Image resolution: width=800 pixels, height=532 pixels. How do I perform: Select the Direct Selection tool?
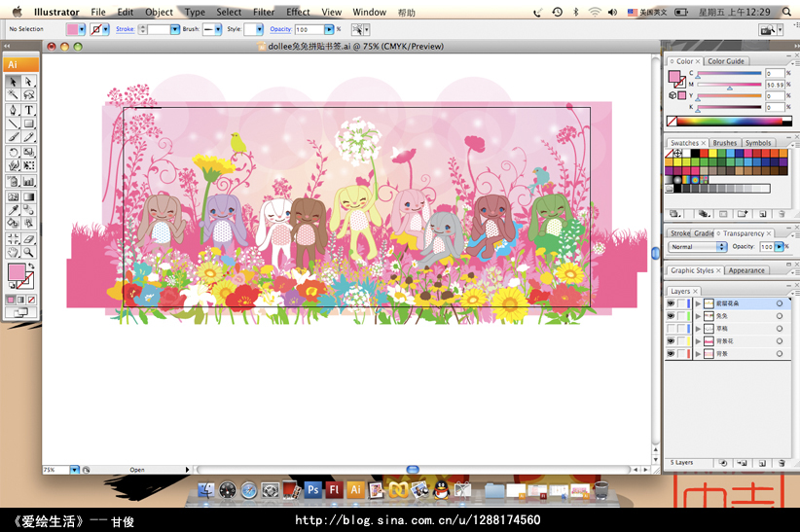click(x=29, y=82)
